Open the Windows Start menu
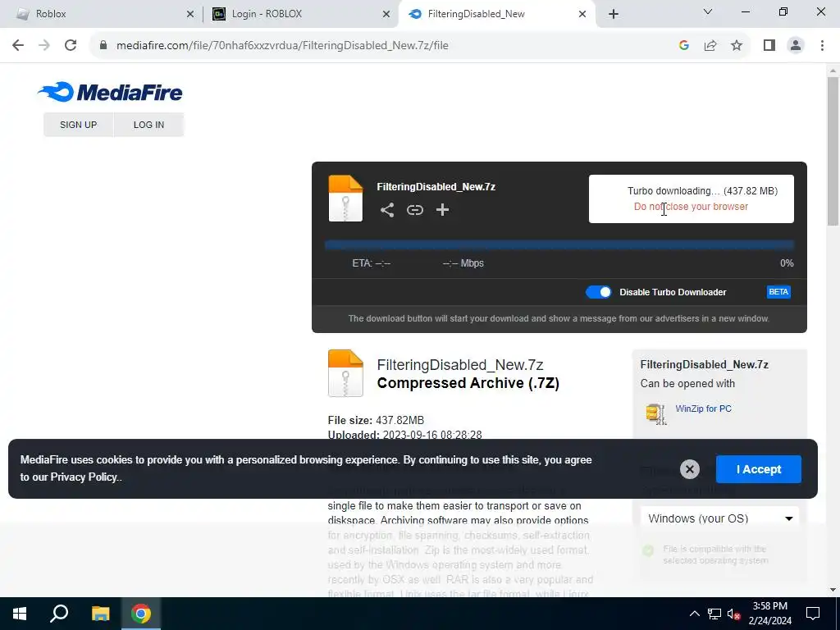Screen dimensions: 840x630 [20, 614]
